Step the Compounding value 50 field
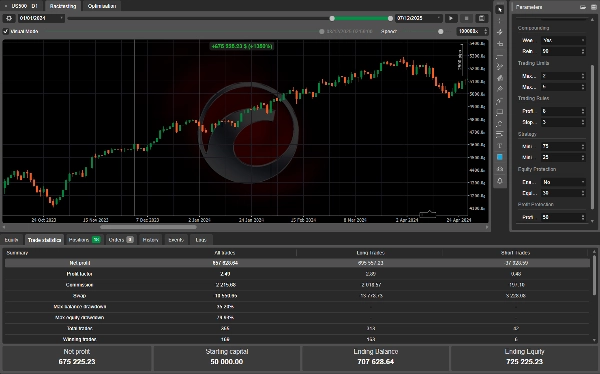600x374 pixels. coord(583,51)
